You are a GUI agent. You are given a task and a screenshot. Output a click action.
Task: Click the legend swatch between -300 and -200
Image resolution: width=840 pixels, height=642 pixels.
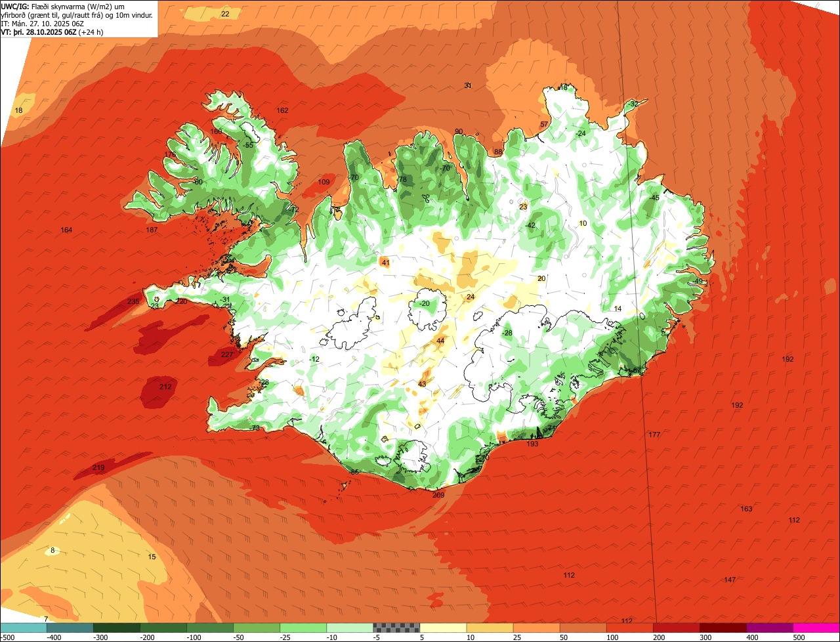click(x=116, y=628)
